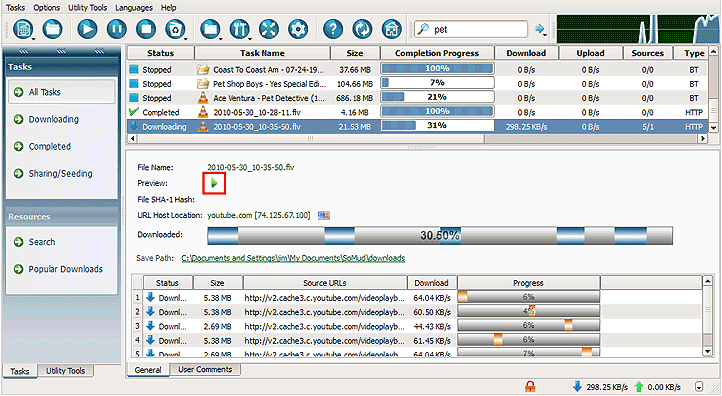Screen dimensions: 722x396
Task: Sort by the Source URLs column header
Action: click(x=325, y=283)
